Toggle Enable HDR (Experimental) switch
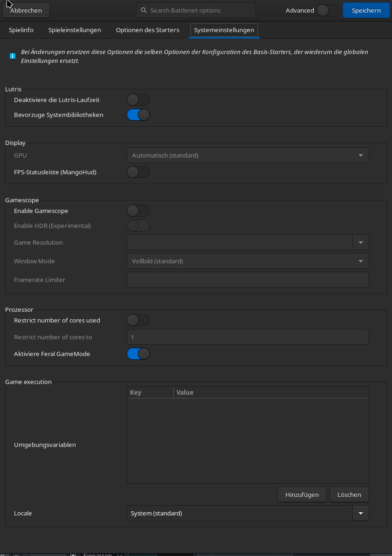 point(138,226)
